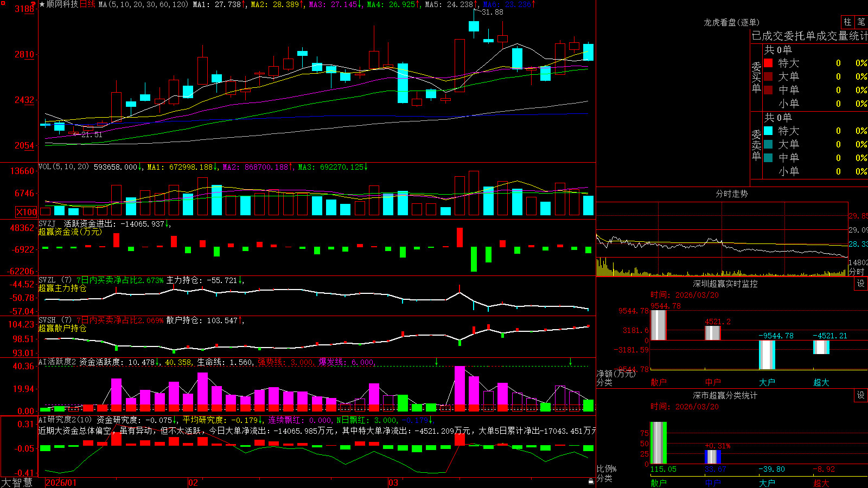Click the teal 大单 sell-order swatch

pos(768,144)
